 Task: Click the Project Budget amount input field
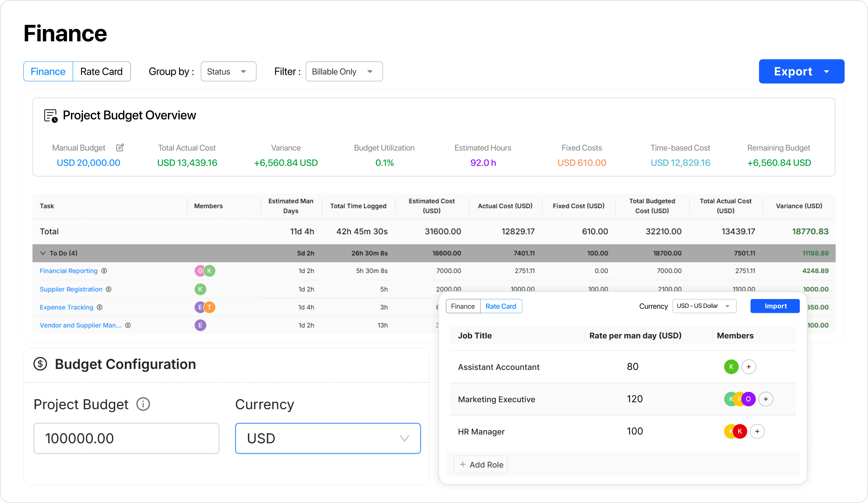(126, 438)
